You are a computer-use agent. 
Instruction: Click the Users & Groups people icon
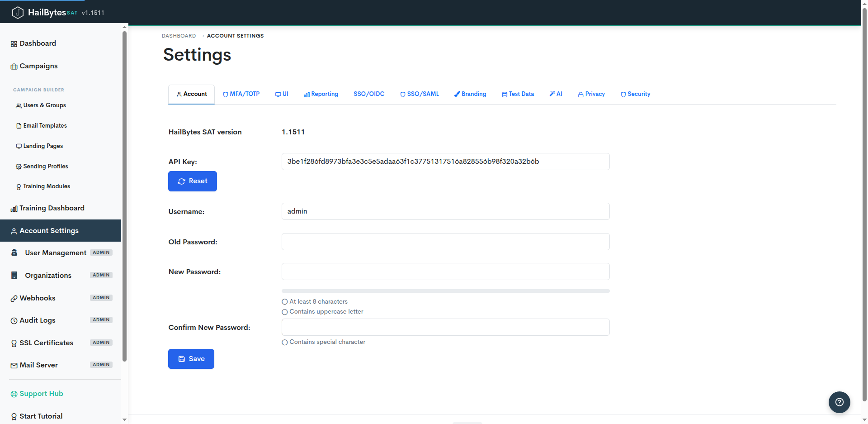click(x=19, y=106)
